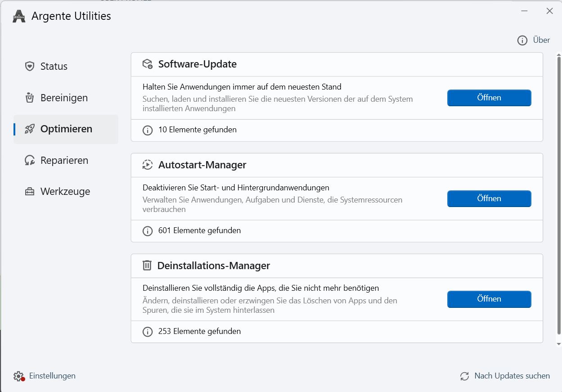Image resolution: width=562 pixels, height=392 pixels.
Task: Click the info icon next to Über
Action: (x=522, y=41)
